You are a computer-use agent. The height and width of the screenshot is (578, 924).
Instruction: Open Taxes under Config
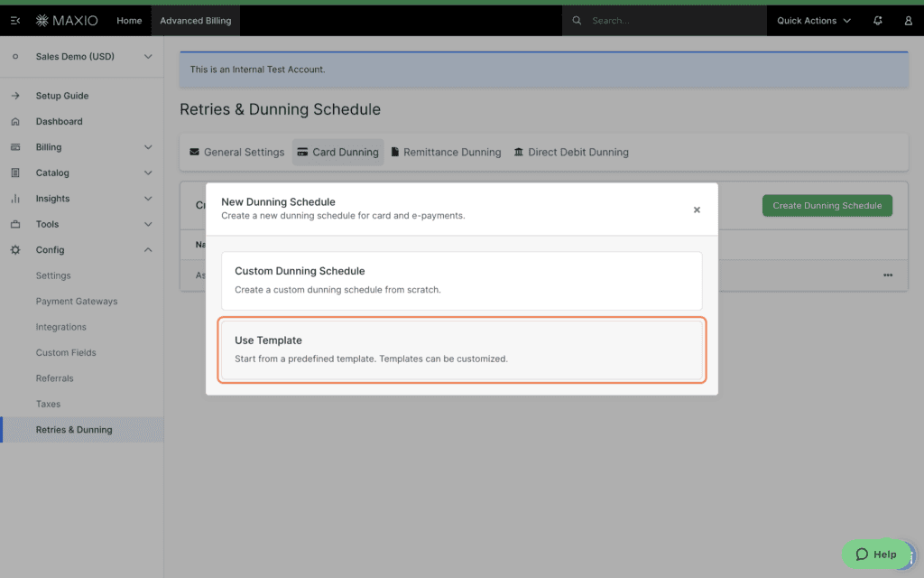48,404
